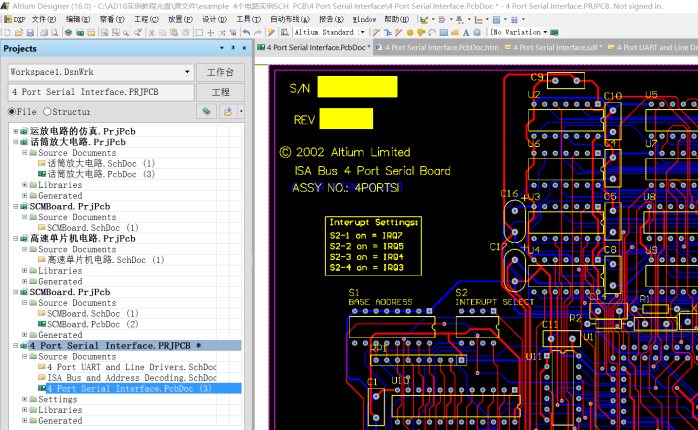The image size is (698, 430).
Task: Click the project export icon beside Structure
Action: 228,111
